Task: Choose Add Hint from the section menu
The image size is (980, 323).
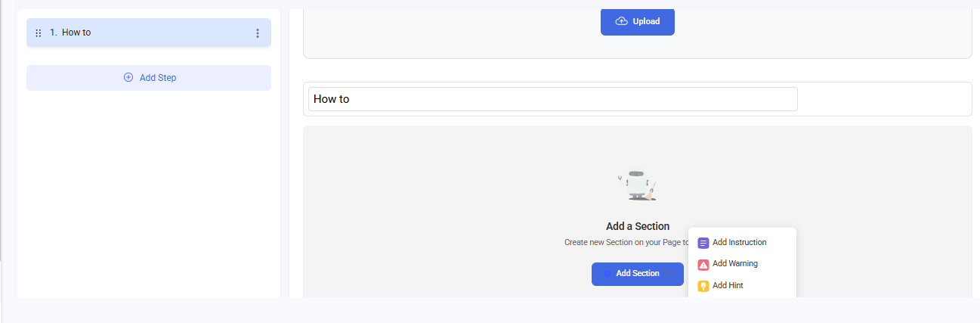Action: pyautogui.click(x=728, y=286)
